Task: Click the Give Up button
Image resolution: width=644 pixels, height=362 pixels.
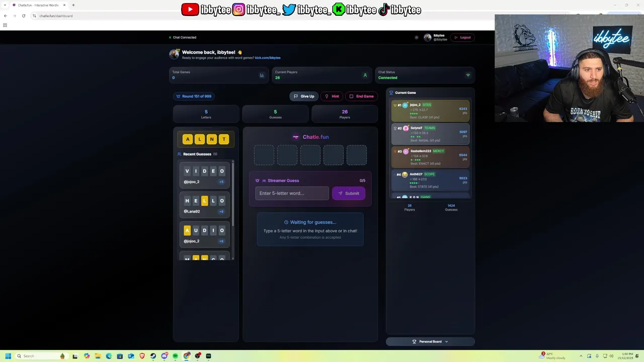Action: tap(304, 96)
